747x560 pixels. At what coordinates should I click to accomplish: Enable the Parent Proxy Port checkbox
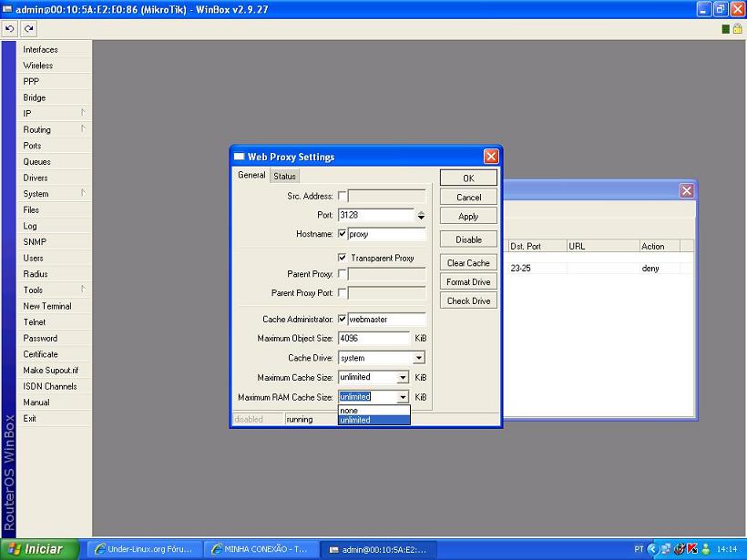point(342,293)
